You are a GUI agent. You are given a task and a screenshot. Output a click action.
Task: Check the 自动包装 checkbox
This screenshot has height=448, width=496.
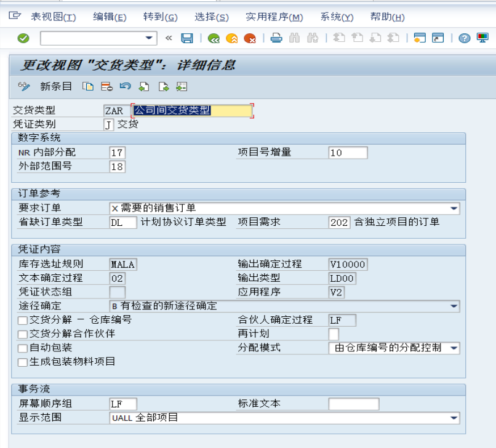click(x=22, y=348)
